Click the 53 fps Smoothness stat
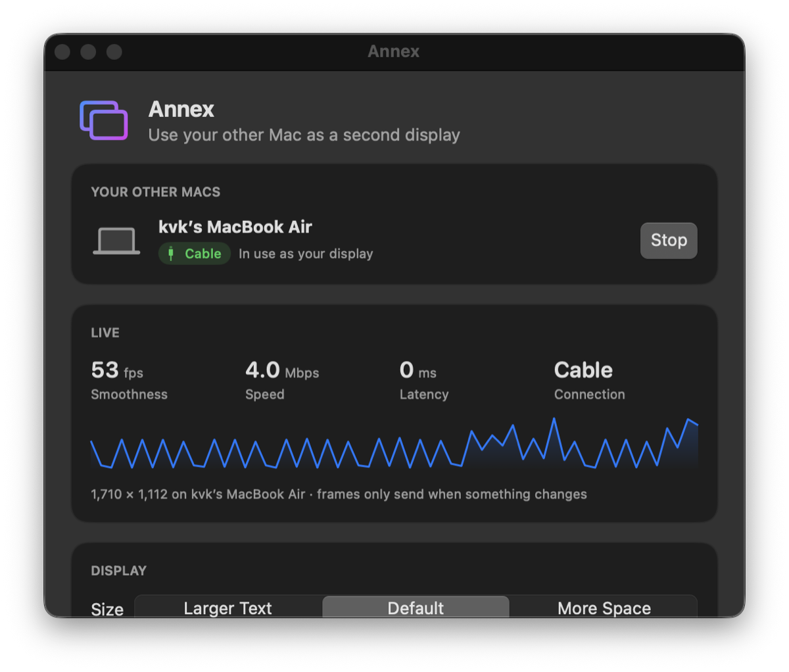The image size is (789, 672). (x=130, y=380)
